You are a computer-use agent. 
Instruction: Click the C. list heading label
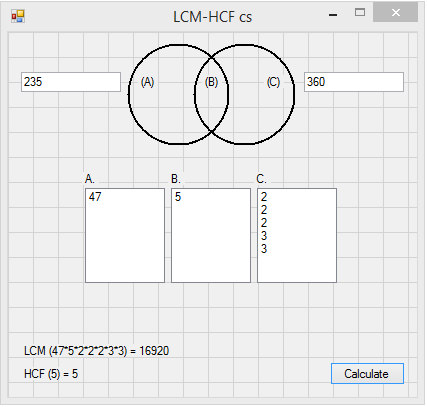click(x=261, y=179)
